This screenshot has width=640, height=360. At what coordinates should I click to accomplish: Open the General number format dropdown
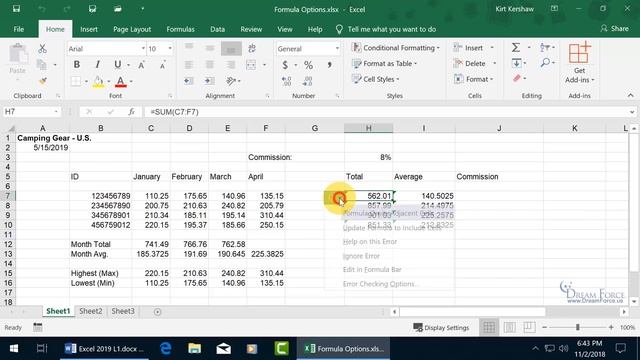click(x=337, y=49)
